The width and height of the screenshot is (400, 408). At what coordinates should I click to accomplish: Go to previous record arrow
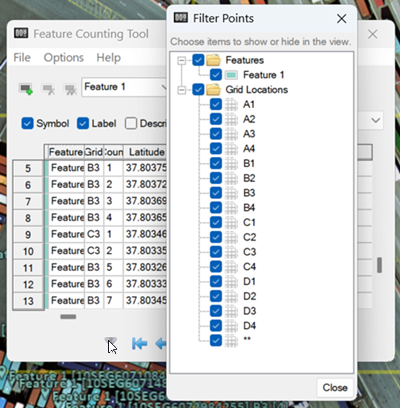(x=161, y=344)
